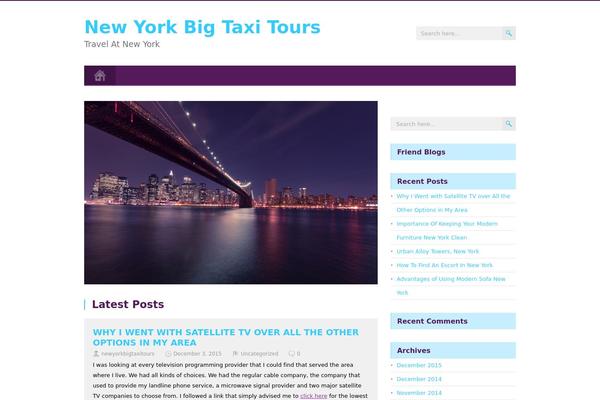Click the 'Latest Posts' section heading

click(x=128, y=304)
